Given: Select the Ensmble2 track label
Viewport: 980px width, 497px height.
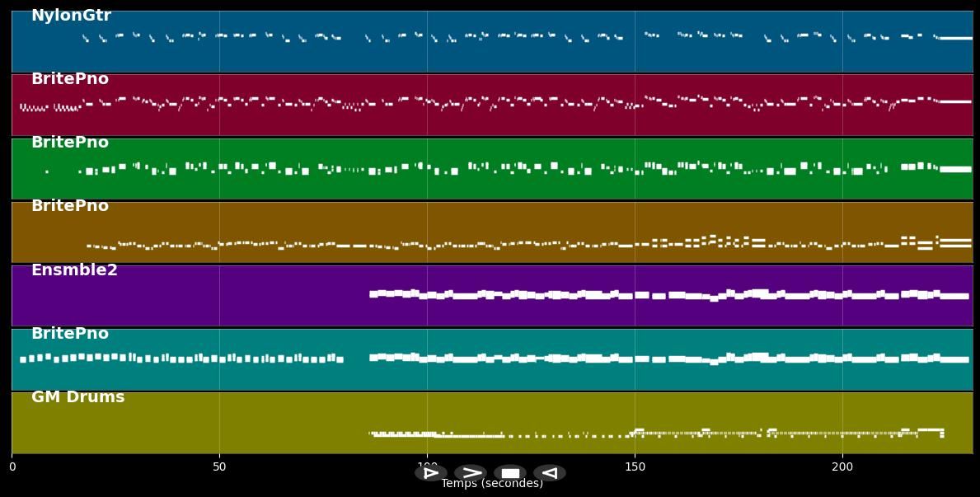Looking at the screenshot, I should [x=74, y=270].
